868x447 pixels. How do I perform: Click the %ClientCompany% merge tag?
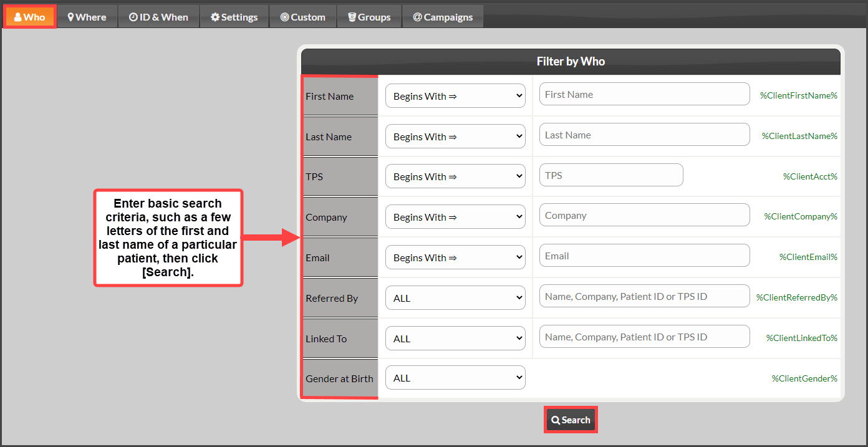(x=801, y=216)
